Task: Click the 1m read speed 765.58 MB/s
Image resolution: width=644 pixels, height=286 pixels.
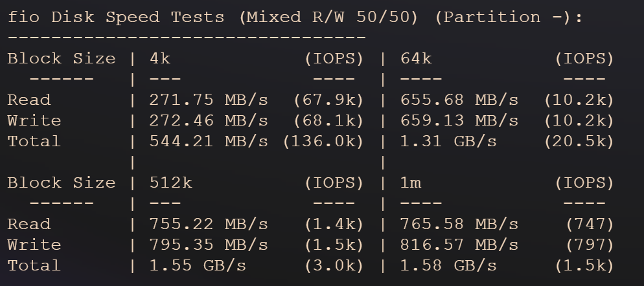Action: pos(459,224)
